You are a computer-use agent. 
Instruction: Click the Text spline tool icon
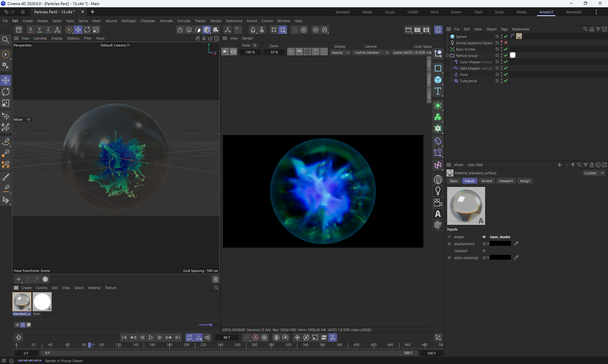438,91
